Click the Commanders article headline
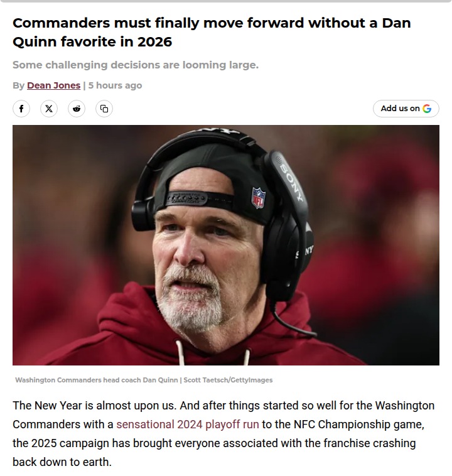Image resolution: width=452 pixels, height=476 pixels. click(x=212, y=33)
